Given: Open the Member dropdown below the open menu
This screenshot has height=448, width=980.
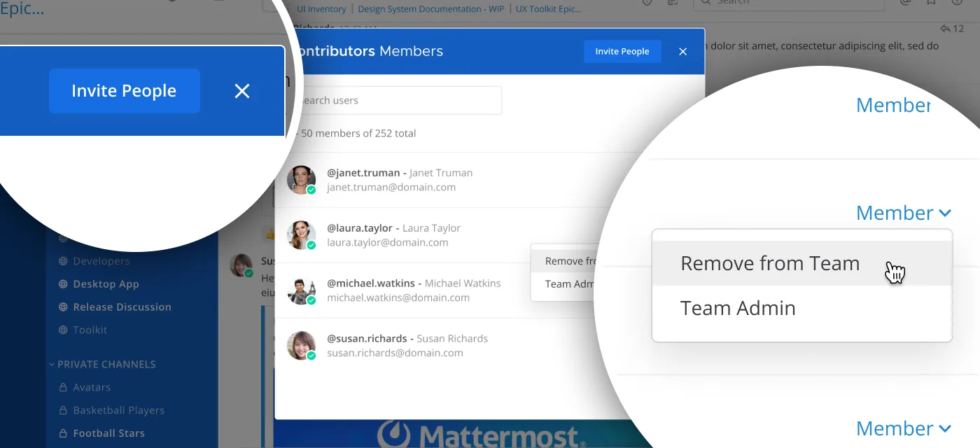Looking at the screenshot, I should [904, 428].
